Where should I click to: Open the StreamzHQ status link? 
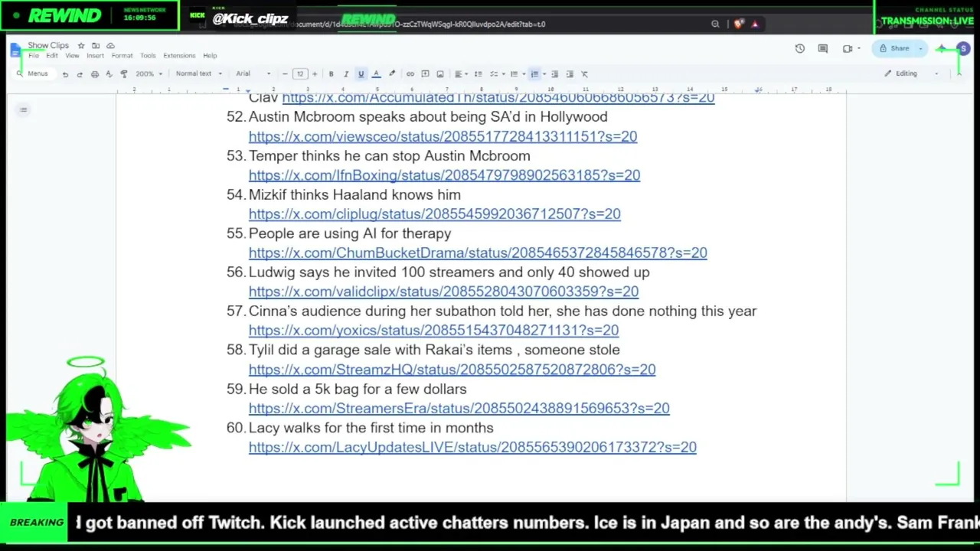click(452, 370)
